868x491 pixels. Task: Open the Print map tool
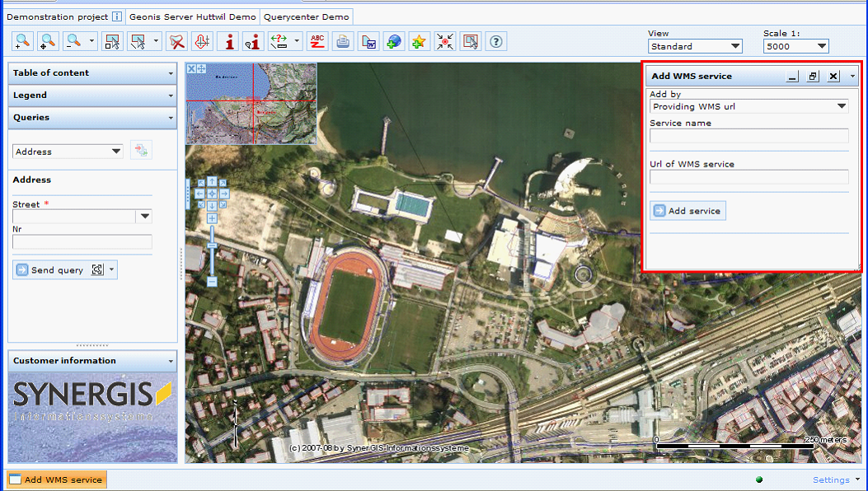(342, 40)
